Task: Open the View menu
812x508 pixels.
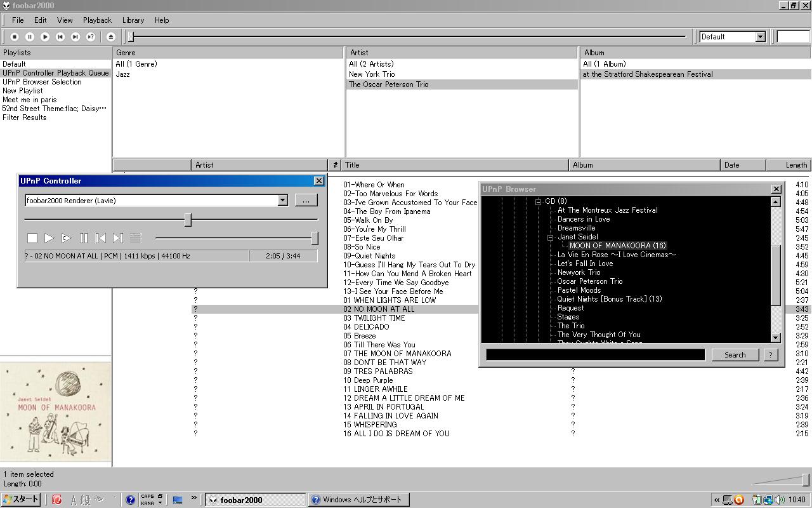Action: point(65,20)
